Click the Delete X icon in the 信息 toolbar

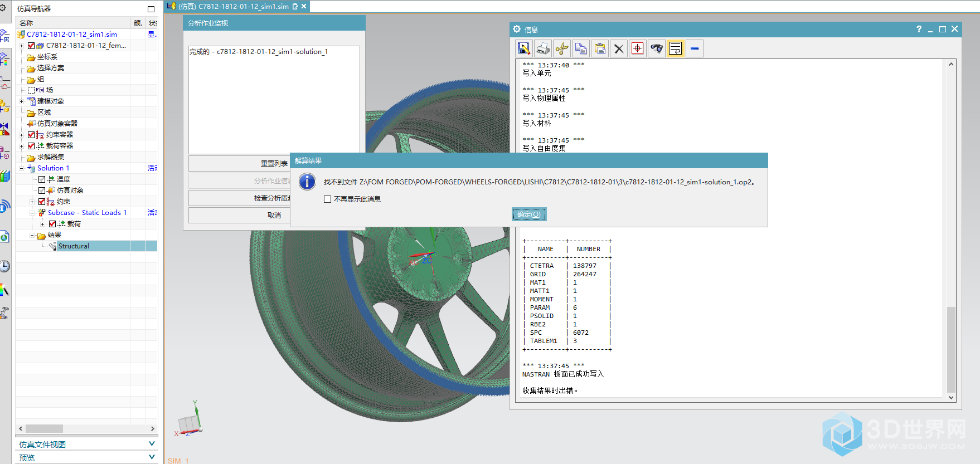click(619, 48)
